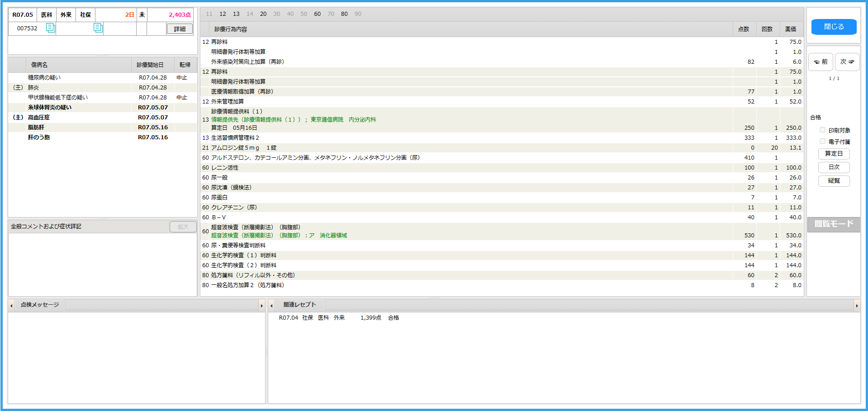Click 傷病名 column header
This screenshot has width=868, height=411.
[x=79, y=65]
